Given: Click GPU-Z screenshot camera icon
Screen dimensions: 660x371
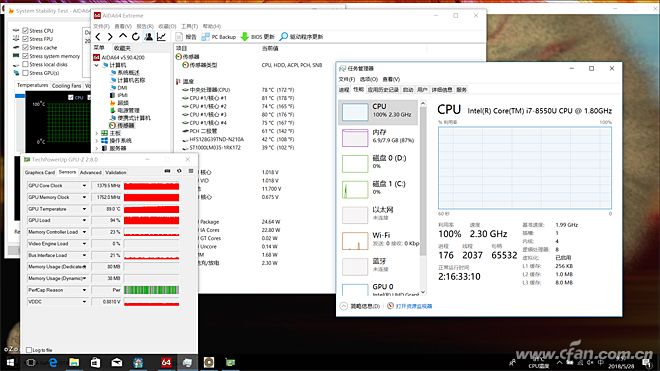Looking at the screenshot, I should coord(167,171).
